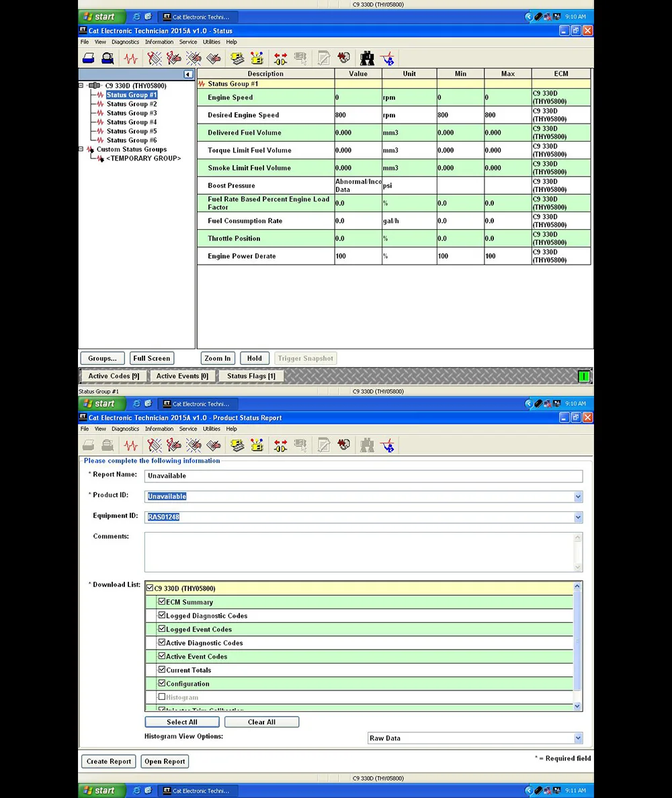Collapse tree panel with left-arrow button

[188, 75]
